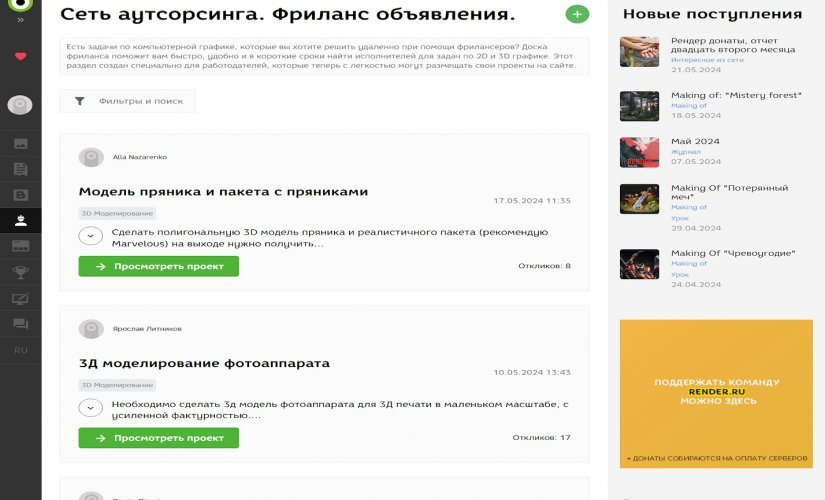Image resolution: width=825 pixels, height=500 pixels.
Task: Open Ярослав Литников's avatar
Action: [91, 329]
